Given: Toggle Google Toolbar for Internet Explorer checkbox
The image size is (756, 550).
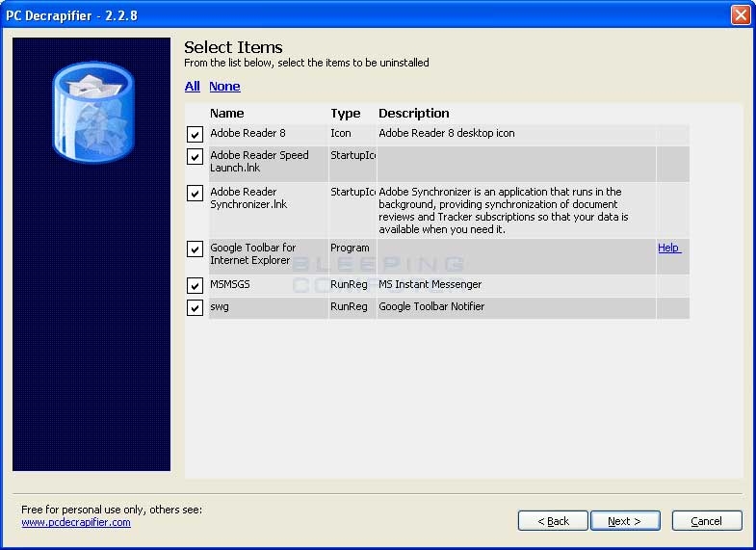Looking at the screenshot, I should (x=195, y=249).
